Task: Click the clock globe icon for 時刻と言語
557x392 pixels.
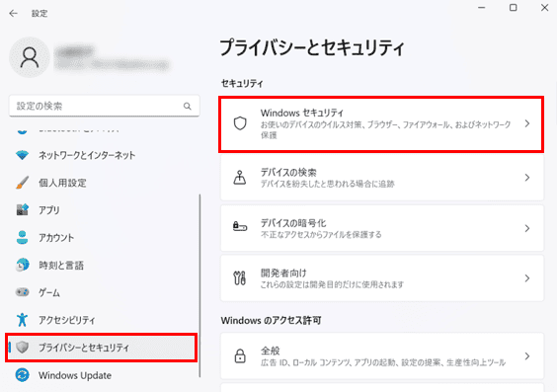Action: pyautogui.click(x=23, y=265)
